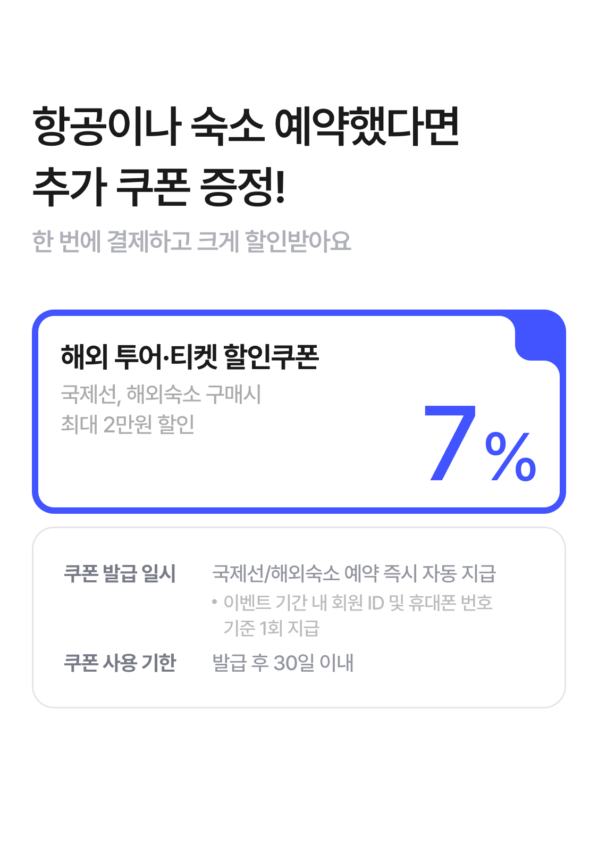Click the '증정!' exclamation in headline
Viewport: 598px width, 868px height.
point(243,187)
